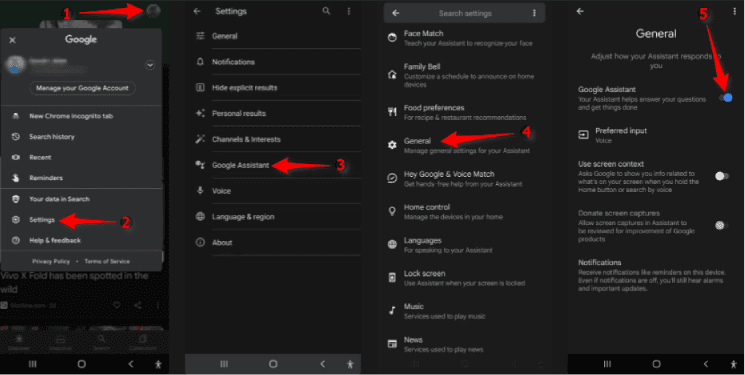Toggle the Google Assistant switch

point(725,97)
